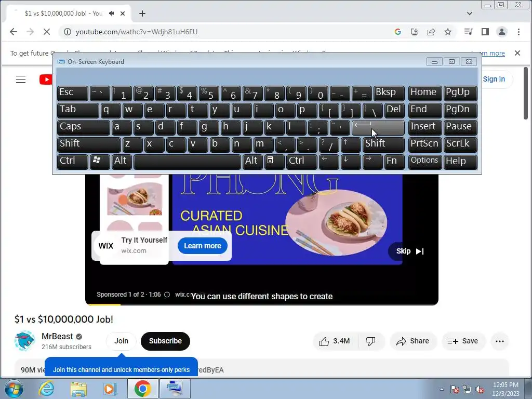Open Windows Explorer from taskbar
The width and height of the screenshot is (532, 399).
[x=78, y=389]
